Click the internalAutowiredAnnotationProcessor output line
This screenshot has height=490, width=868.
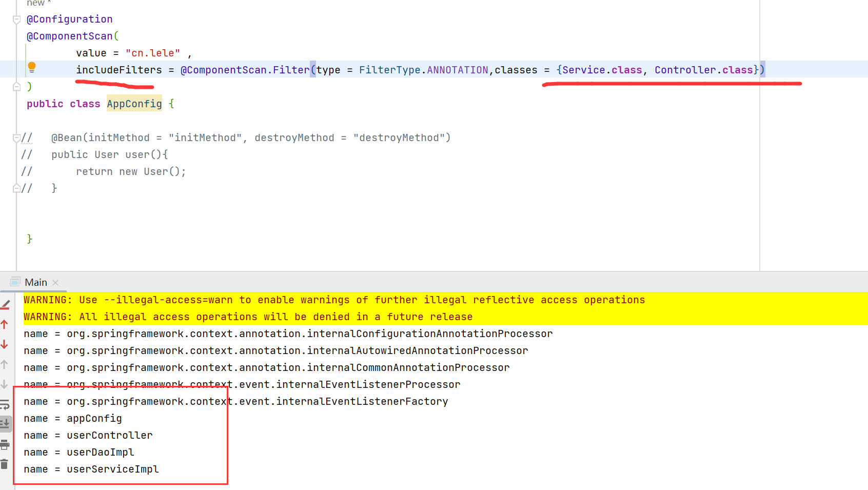pos(276,350)
